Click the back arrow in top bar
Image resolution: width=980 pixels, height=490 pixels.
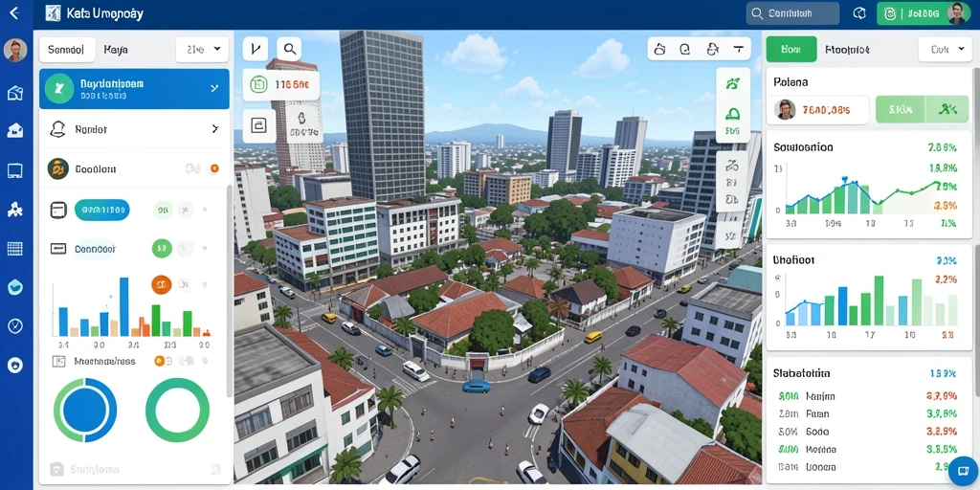point(14,13)
